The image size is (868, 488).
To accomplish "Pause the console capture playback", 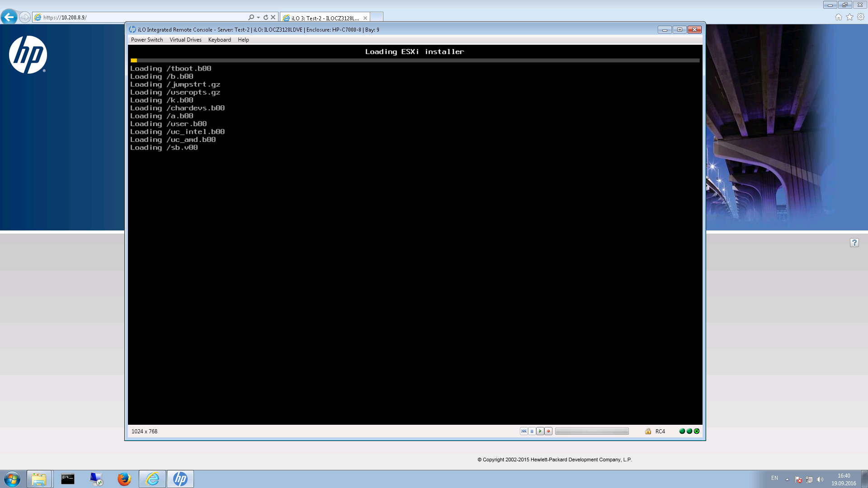I will pos(532,431).
